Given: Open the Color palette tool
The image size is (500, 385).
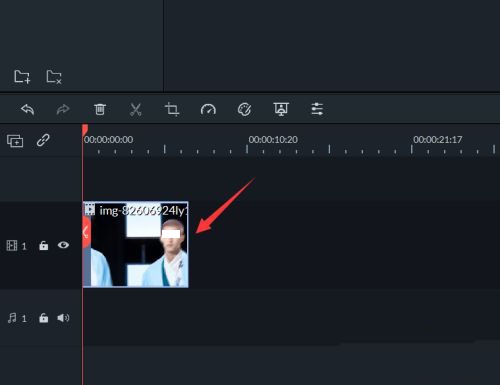Looking at the screenshot, I should tap(244, 109).
